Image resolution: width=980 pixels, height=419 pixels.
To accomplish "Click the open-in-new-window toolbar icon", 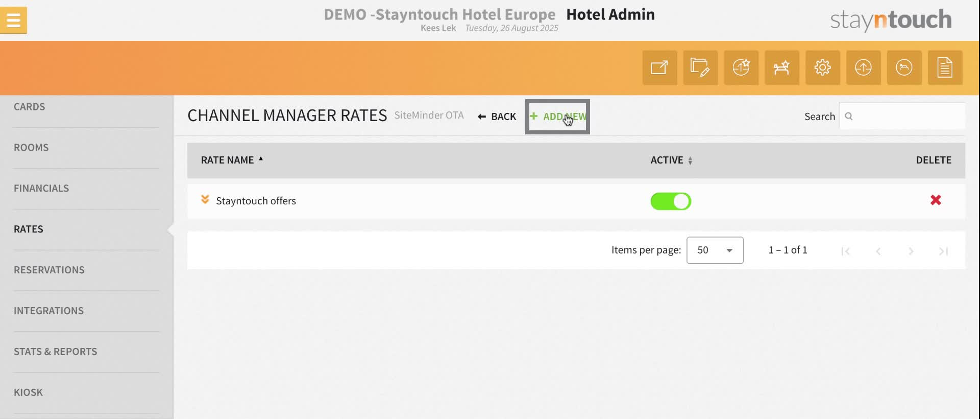I will tap(659, 67).
